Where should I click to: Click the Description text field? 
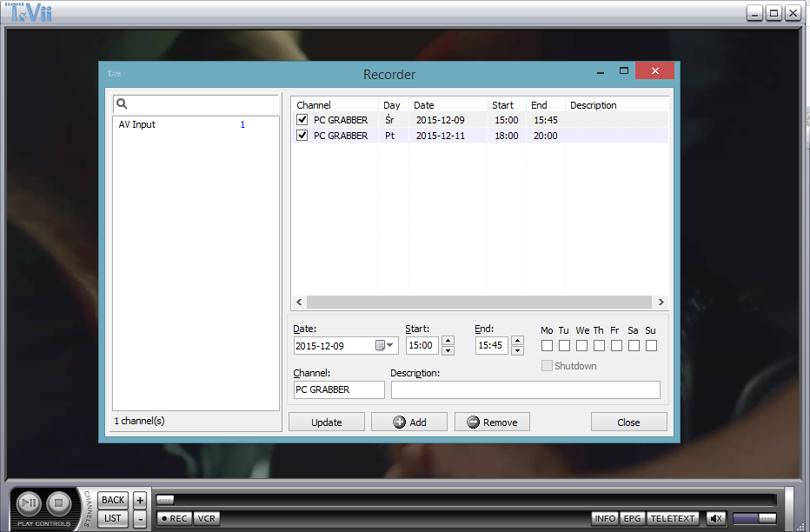[525, 389]
